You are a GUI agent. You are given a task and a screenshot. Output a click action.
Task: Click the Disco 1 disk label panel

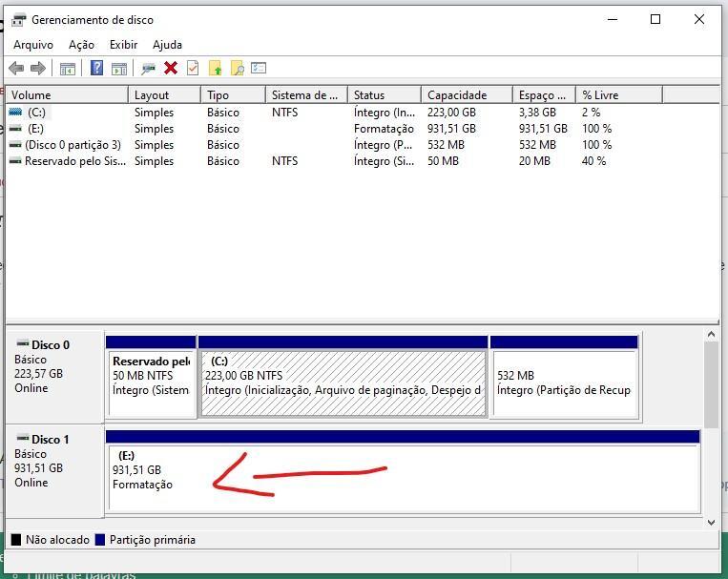tap(54, 470)
